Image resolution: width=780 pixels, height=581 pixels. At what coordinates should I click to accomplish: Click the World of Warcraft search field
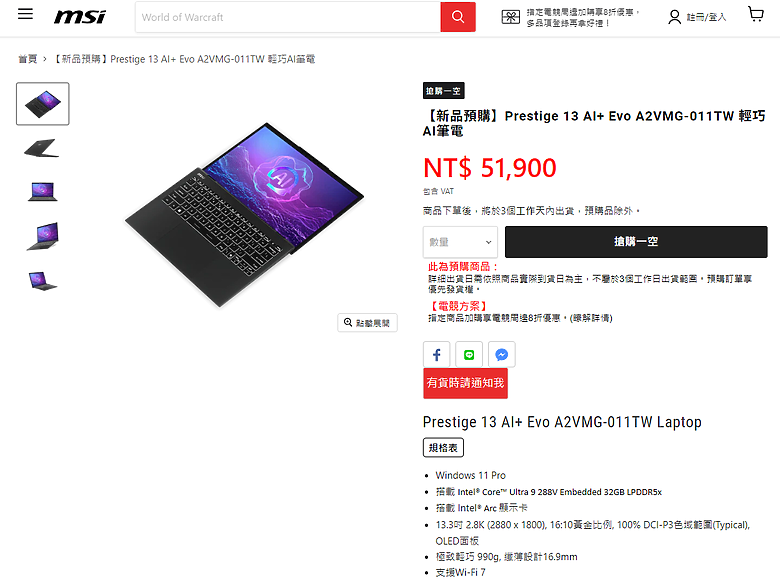(288, 17)
